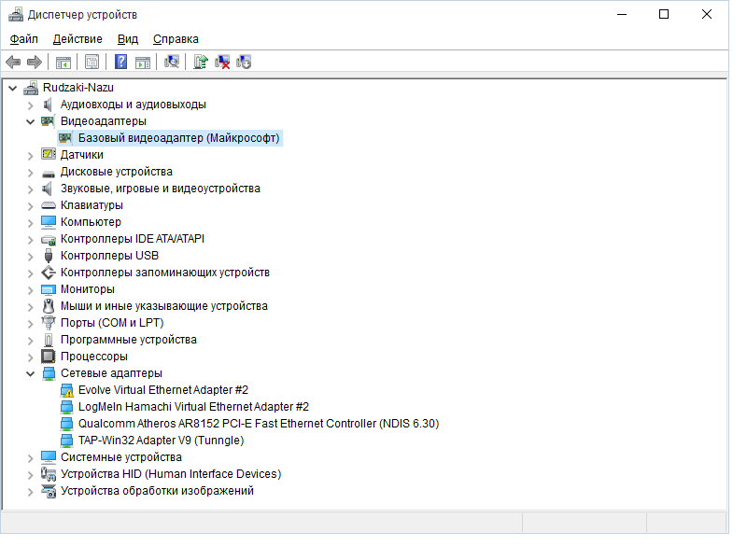The width and height of the screenshot is (747, 560).
Task: Click the warning icon on Evolve Virtual Ethernet Adapter
Action: point(67,390)
